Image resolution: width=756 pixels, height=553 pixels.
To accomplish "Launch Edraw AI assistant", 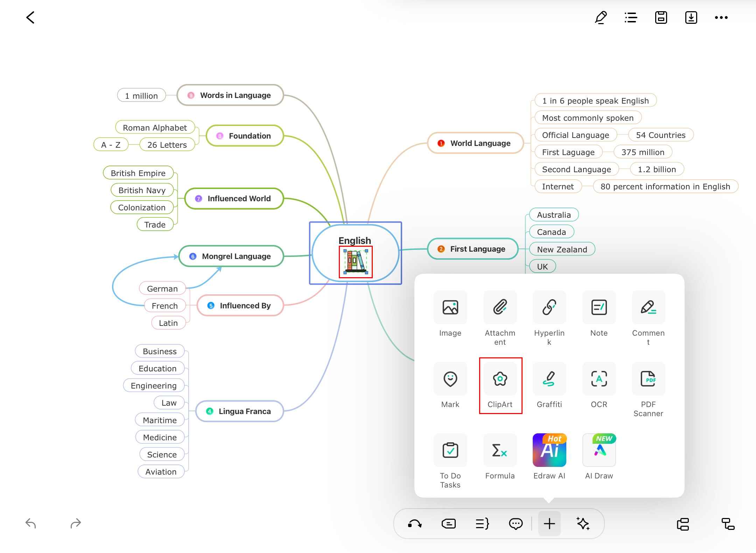I will tap(549, 450).
